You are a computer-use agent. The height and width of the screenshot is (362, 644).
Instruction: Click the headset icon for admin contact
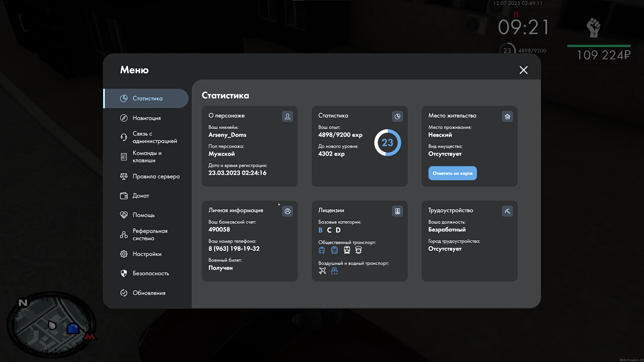[x=124, y=137]
